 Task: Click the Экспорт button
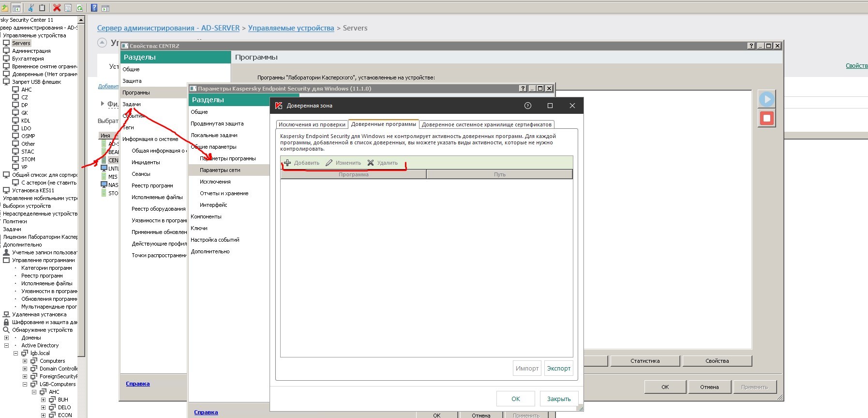pos(559,368)
